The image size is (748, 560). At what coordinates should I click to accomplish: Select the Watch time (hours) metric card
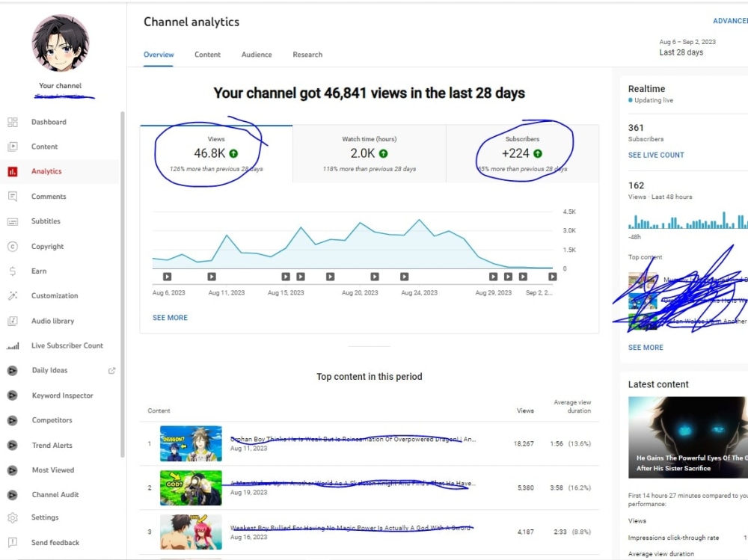370,153
